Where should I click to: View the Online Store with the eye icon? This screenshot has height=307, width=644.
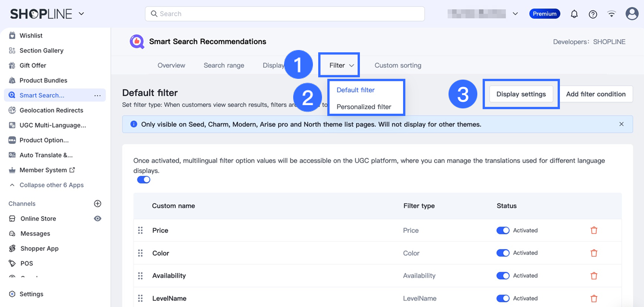pyautogui.click(x=97, y=219)
